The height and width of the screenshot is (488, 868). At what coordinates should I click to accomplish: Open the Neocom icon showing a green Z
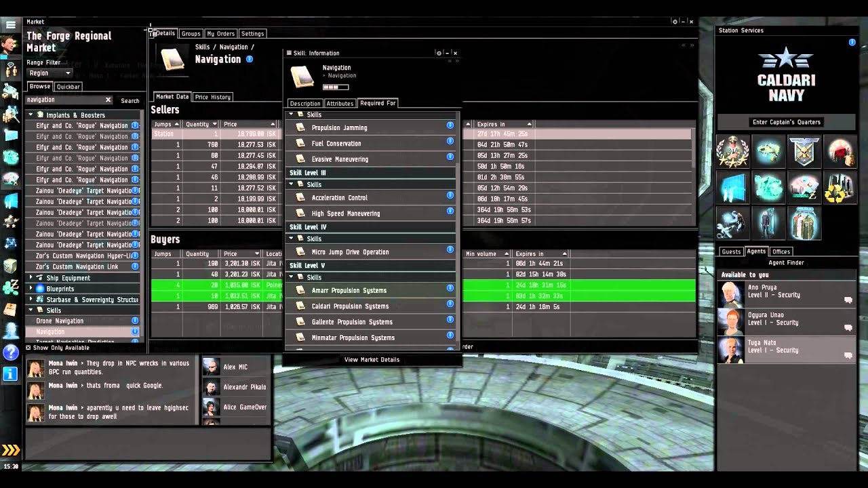[10, 287]
